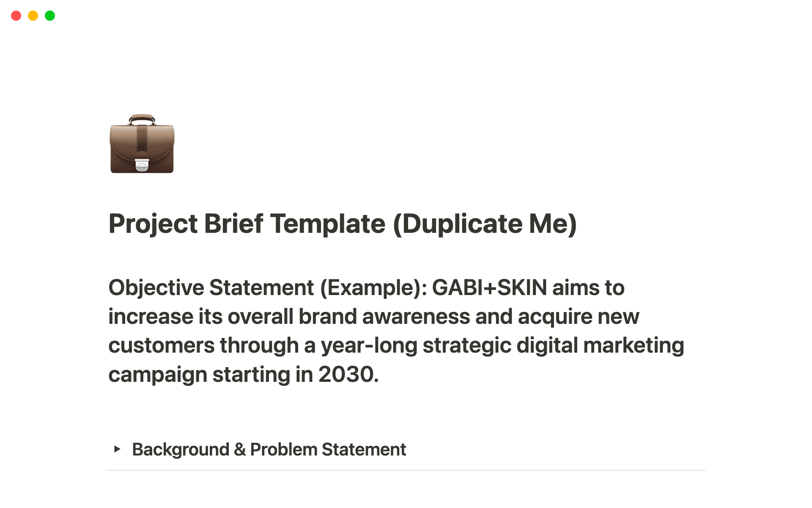Click the yellow minimize traffic-light button

tap(33, 16)
